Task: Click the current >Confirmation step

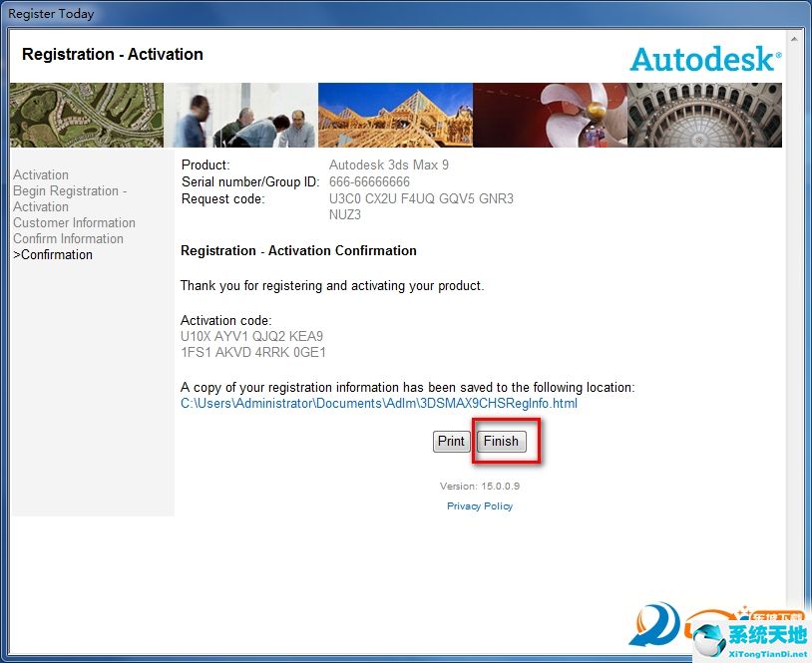Action: (53, 254)
